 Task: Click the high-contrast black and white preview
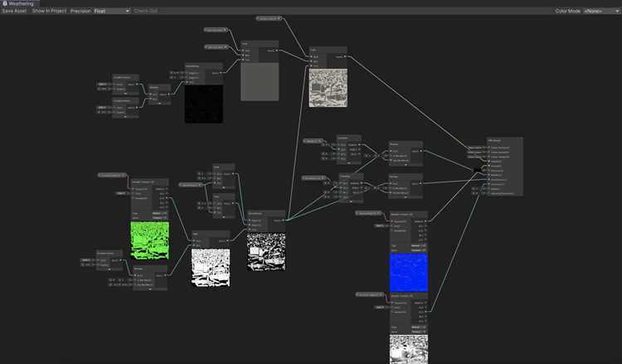pyautogui.click(x=266, y=252)
